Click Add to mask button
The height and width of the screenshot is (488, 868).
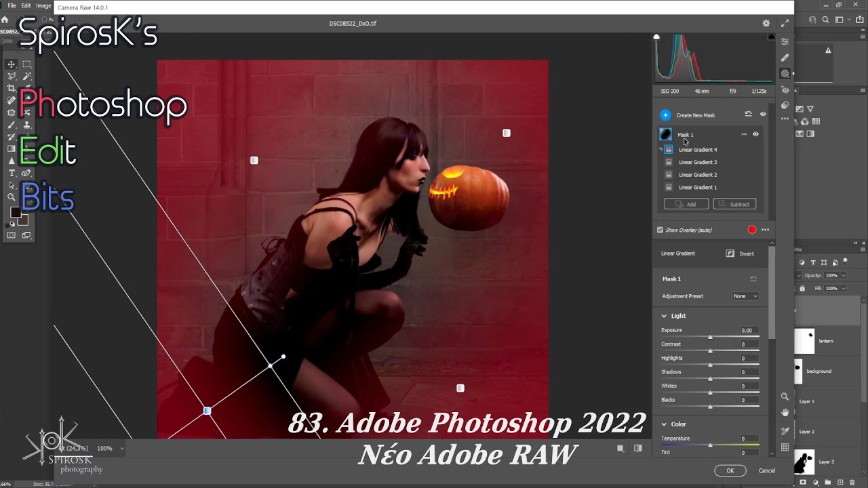pyautogui.click(x=686, y=204)
